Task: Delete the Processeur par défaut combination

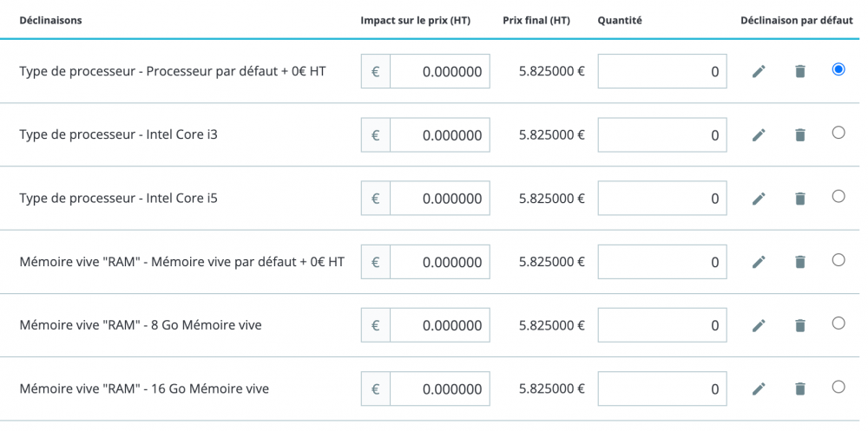Action: point(800,71)
